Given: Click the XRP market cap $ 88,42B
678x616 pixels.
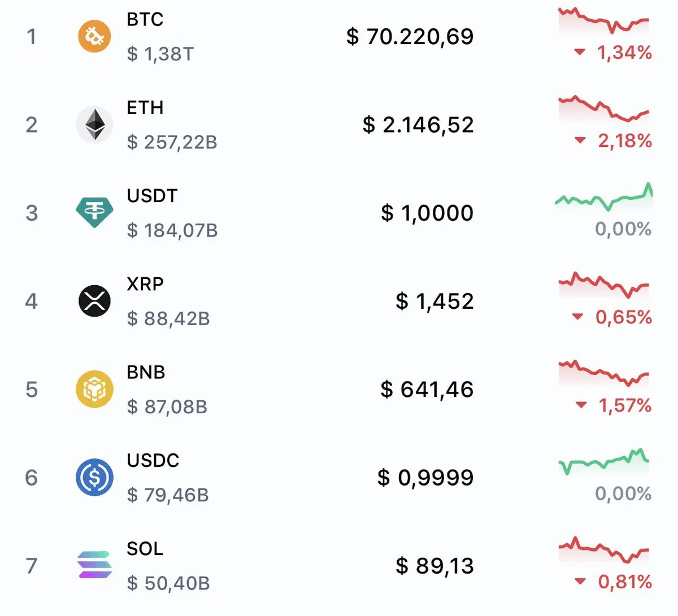Looking at the screenshot, I should tap(168, 318).
